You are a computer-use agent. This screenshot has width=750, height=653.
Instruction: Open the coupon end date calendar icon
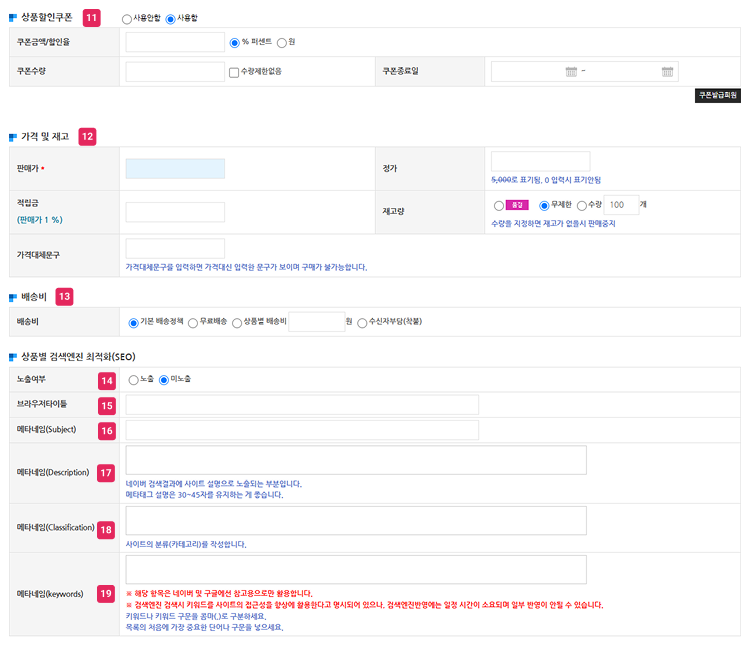tap(667, 72)
